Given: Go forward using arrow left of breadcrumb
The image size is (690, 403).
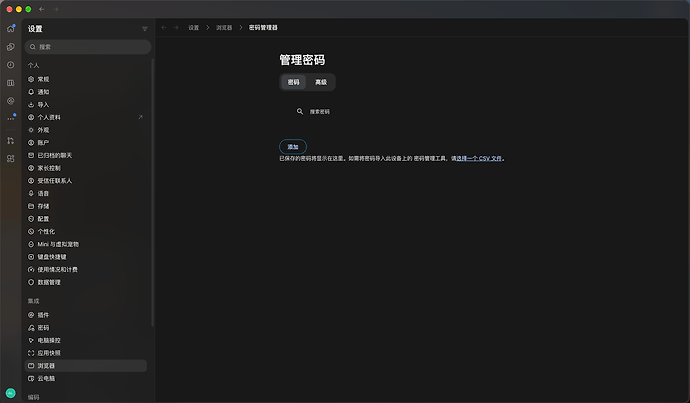Looking at the screenshot, I should click(176, 27).
